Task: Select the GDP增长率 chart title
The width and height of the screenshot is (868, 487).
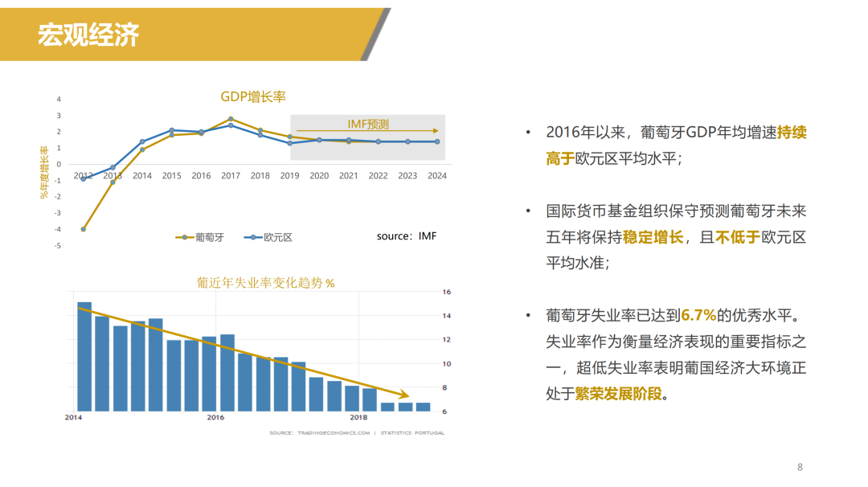Action: click(253, 96)
